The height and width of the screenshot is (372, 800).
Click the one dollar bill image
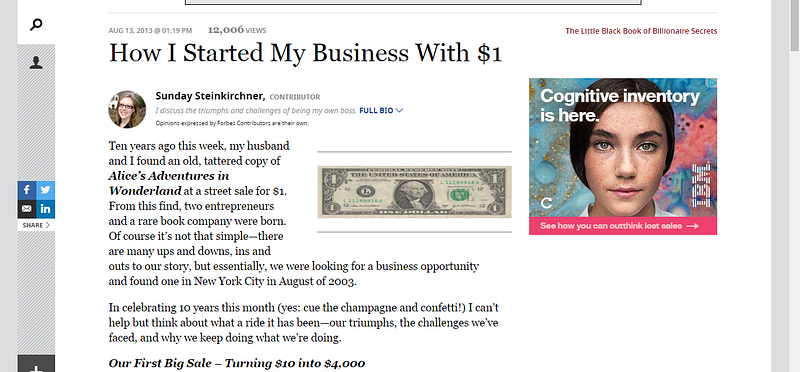click(414, 192)
